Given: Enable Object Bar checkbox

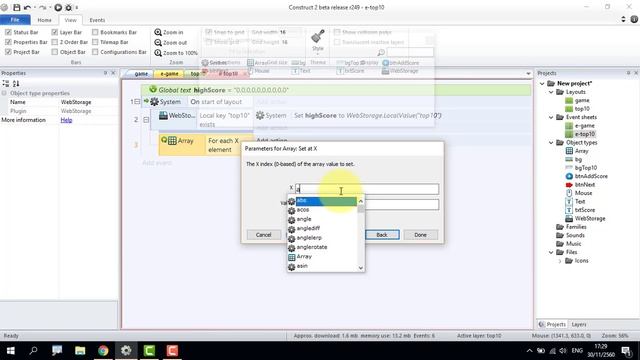Looking at the screenshot, I should pos(55,52).
